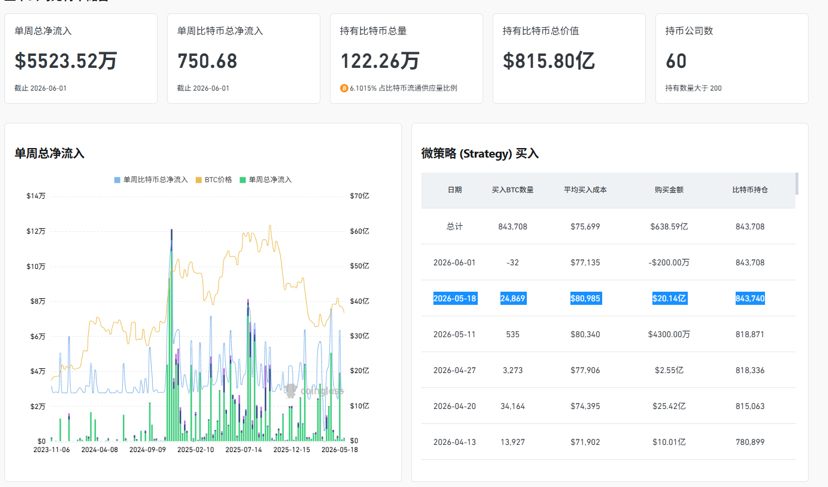828x487 pixels.
Task: Click the 平均买入成本 column header
Action: point(585,190)
